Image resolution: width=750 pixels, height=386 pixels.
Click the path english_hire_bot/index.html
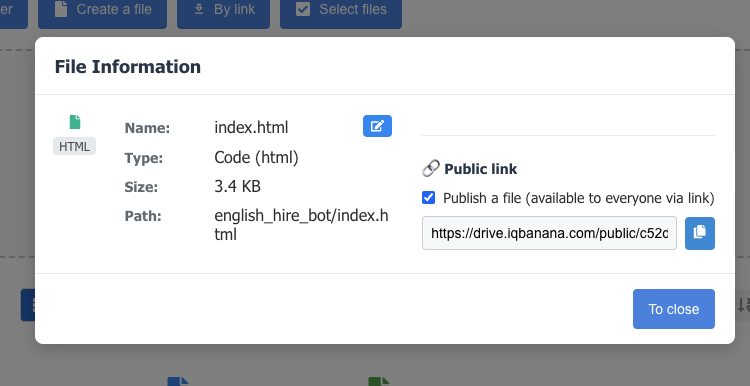[301, 225]
